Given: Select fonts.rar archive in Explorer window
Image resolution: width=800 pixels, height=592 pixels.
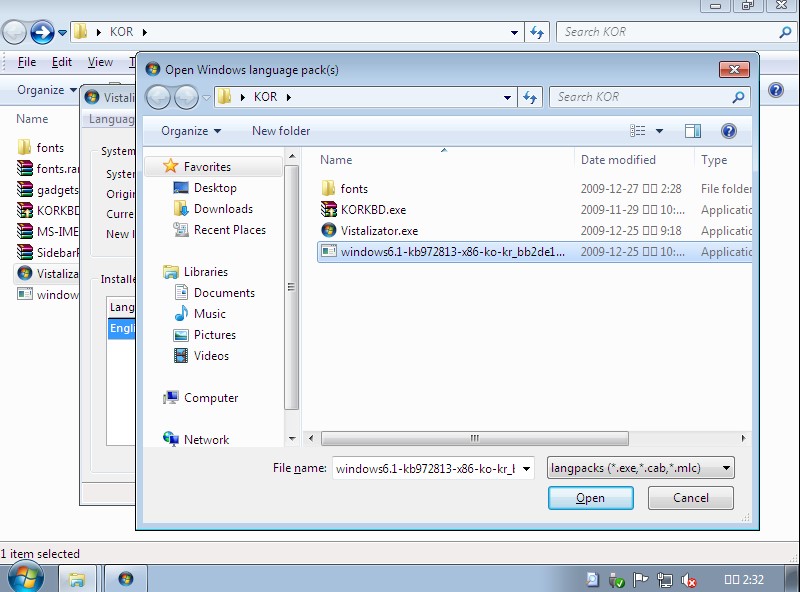Looking at the screenshot, I should click(47, 168).
